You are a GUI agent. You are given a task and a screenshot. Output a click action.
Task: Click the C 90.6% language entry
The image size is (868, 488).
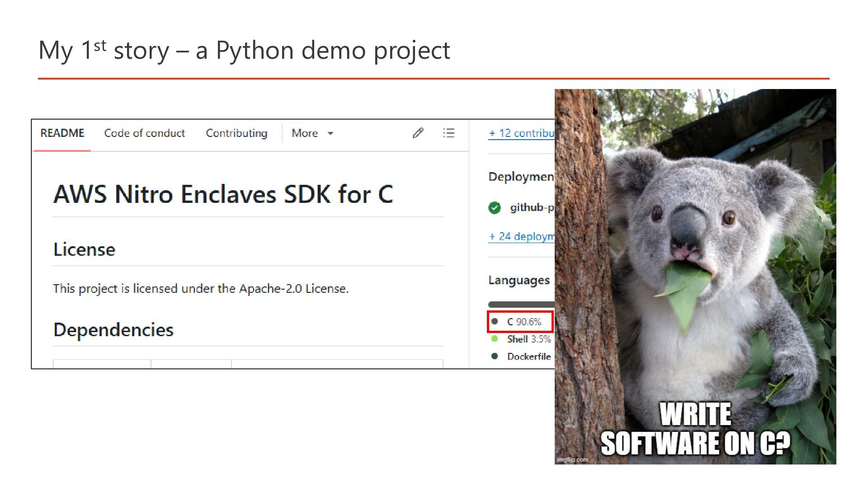point(524,322)
